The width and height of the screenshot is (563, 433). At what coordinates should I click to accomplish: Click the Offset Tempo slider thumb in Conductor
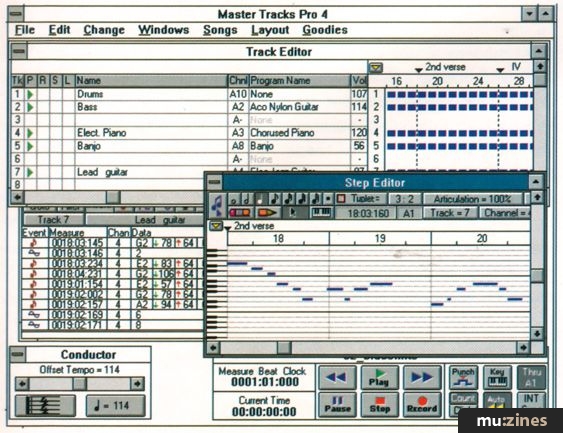(x=79, y=384)
